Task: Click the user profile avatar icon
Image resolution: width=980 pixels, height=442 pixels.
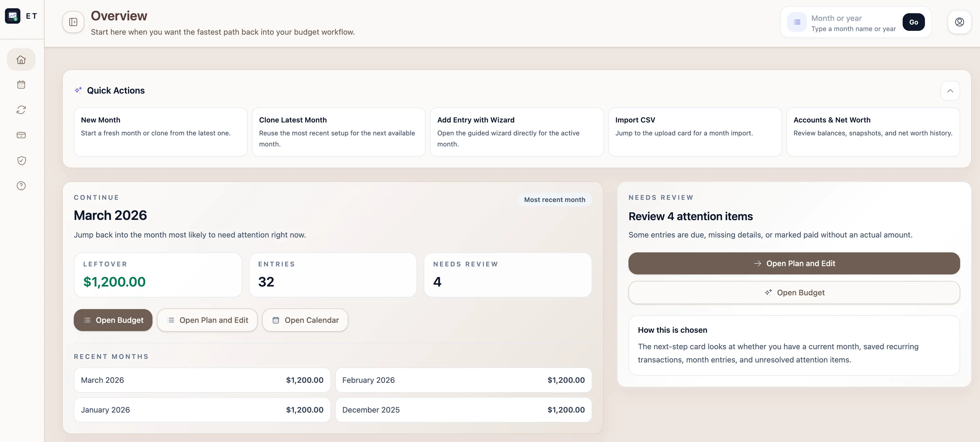Action: pos(959,22)
